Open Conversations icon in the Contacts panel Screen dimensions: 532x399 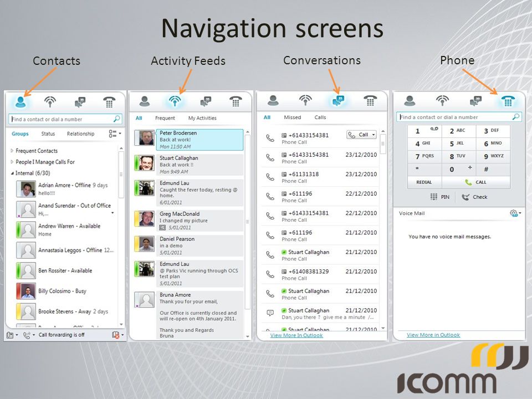[x=80, y=102]
